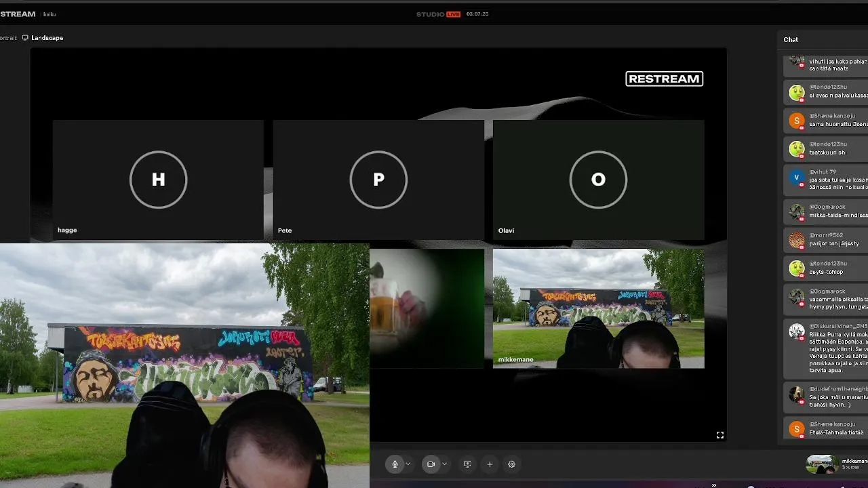Click the STUDIO LIVE indicator
This screenshot has height=488, width=868.
[438, 14]
